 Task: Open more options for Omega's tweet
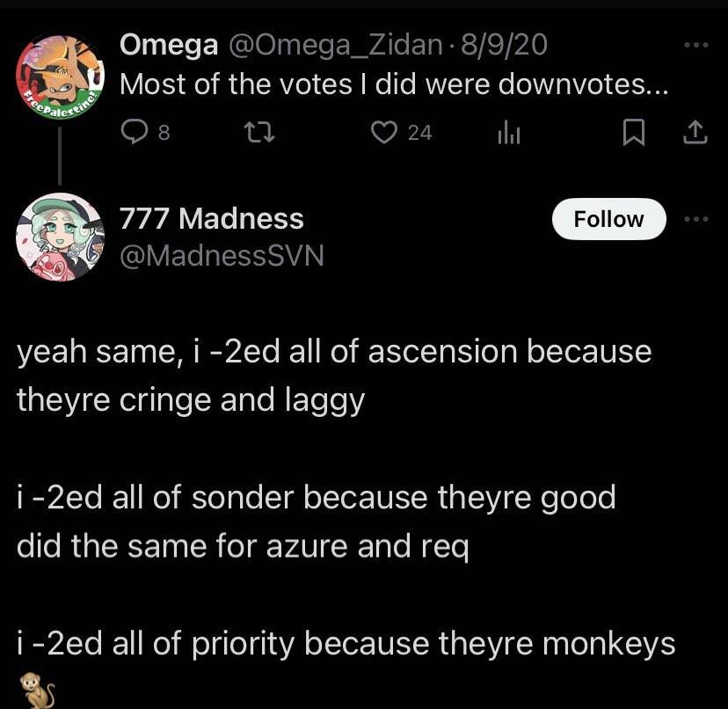[695, 44]
